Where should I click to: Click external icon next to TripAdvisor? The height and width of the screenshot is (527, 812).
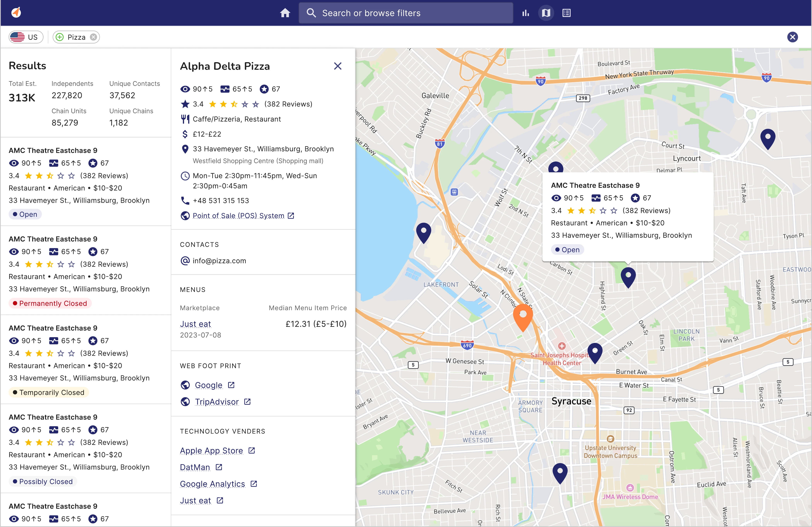pos(247,402)
